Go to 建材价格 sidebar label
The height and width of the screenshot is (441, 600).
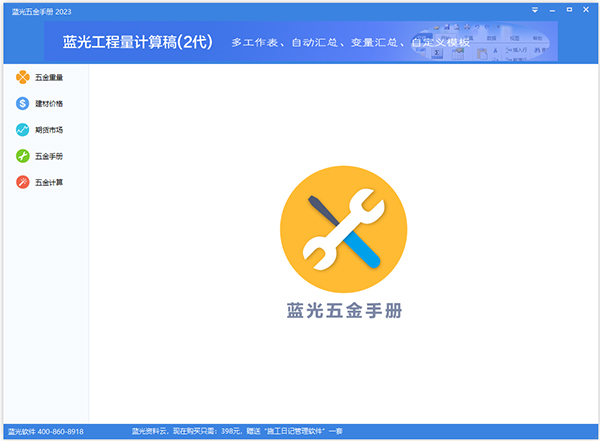click(x=49, y=104)
